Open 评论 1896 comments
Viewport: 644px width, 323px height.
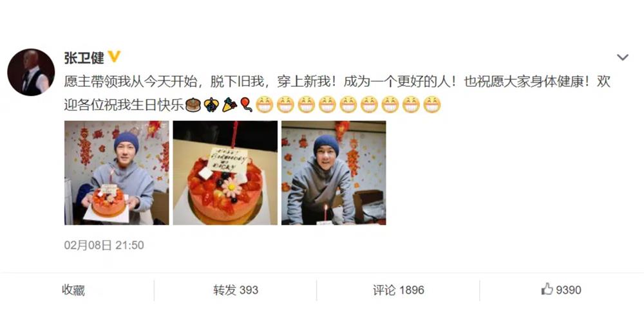[399, 290]
